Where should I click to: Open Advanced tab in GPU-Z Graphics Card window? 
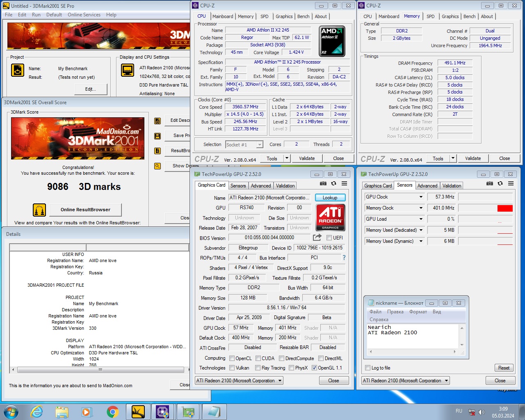(261, 186)
